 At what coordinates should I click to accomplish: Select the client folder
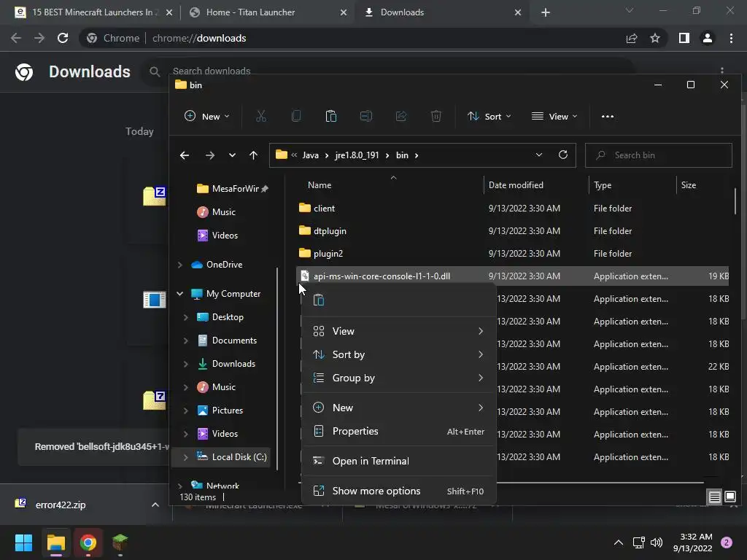pyautogui.click(x=513, y=208)
